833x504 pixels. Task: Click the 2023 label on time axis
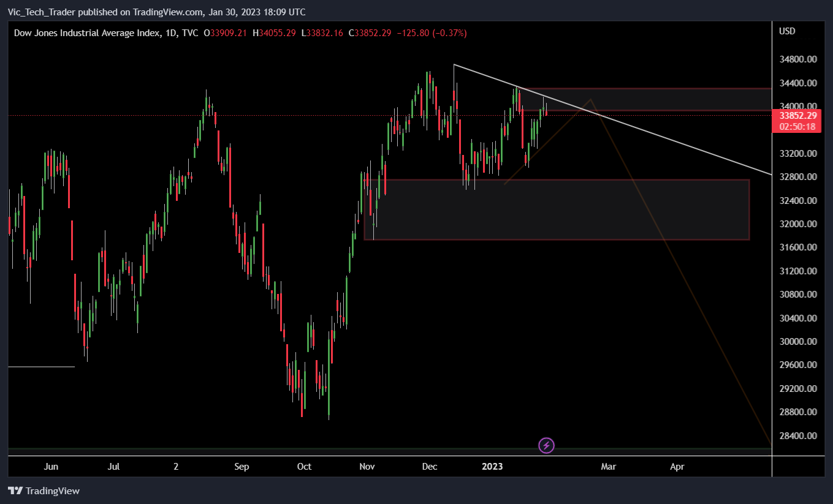point(492,467)
